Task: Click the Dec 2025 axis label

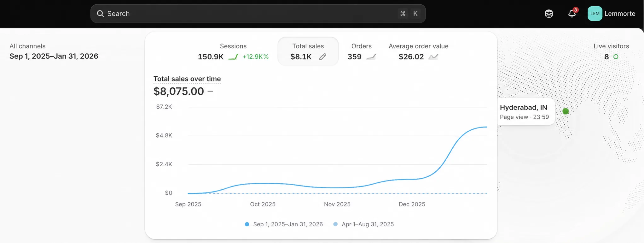Action: pyautogui.click(x=412, y=204)
